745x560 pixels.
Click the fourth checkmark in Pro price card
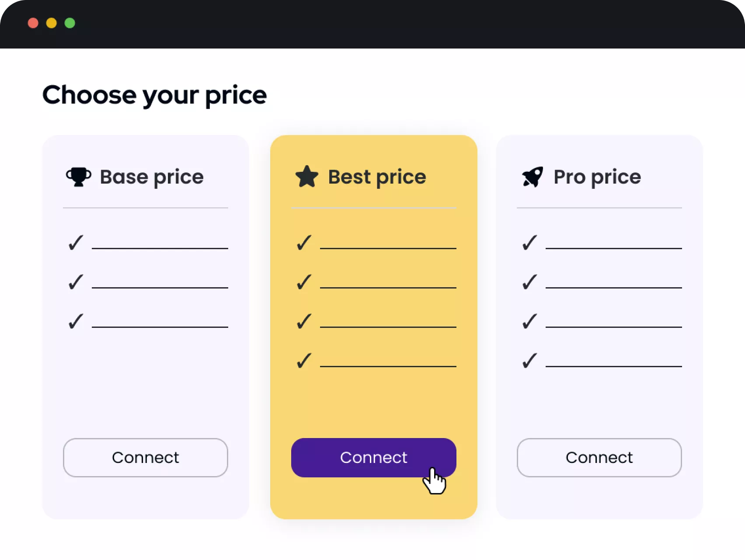pyautogui.click(x=529, y=361)
